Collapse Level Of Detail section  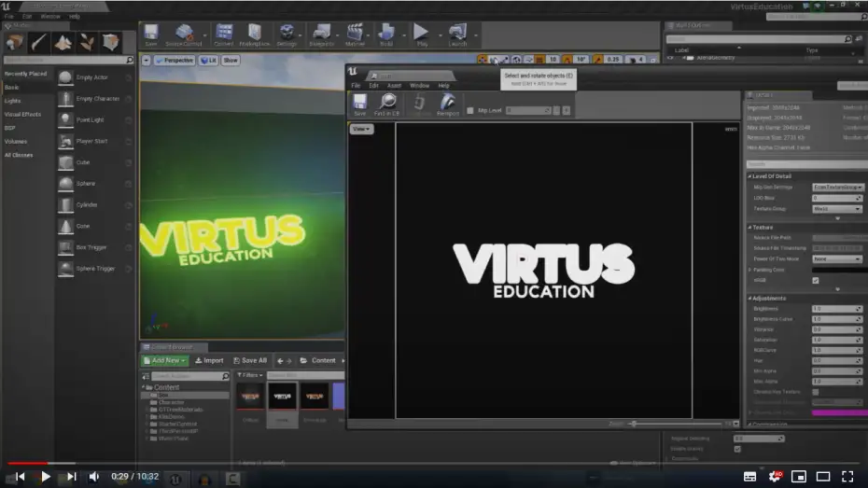[x=750, y=176]
